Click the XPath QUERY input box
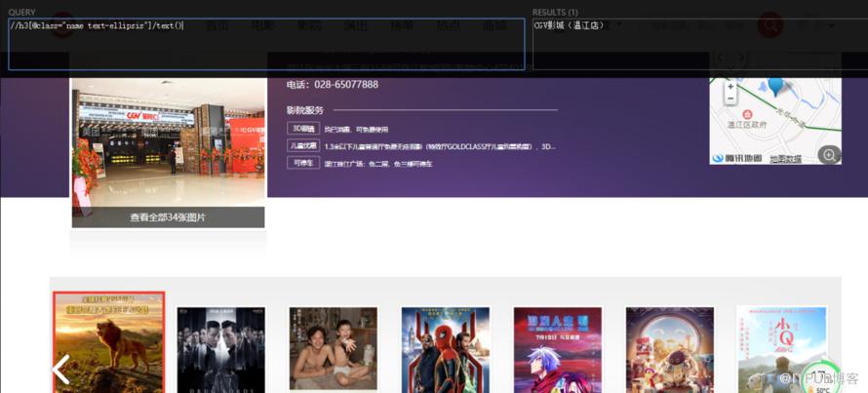The image size is (868, 393). [266, 44]
